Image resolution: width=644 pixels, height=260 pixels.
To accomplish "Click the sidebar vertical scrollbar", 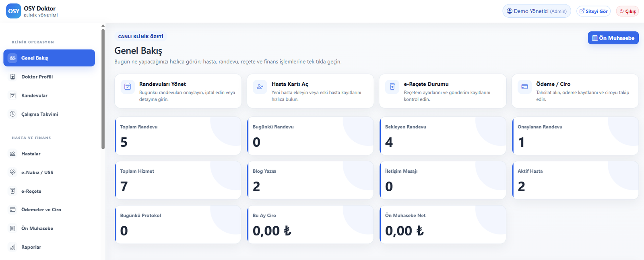I will [103, 89].
